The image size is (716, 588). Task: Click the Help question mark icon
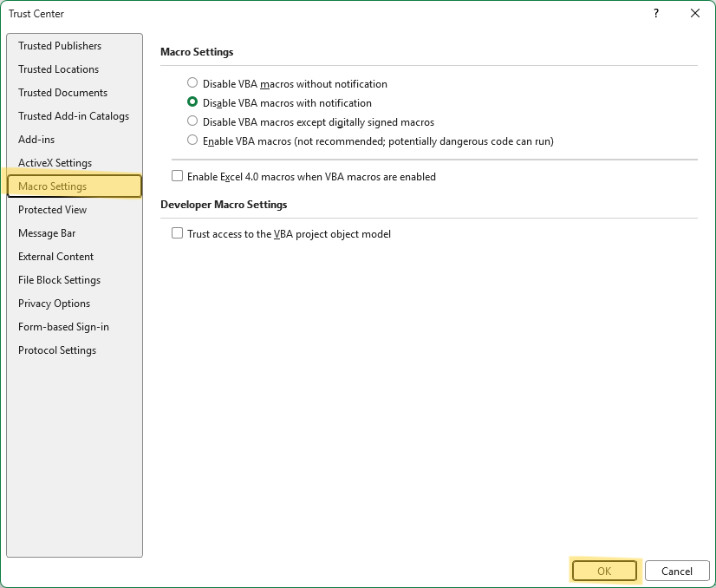click(x=656, y=13)
